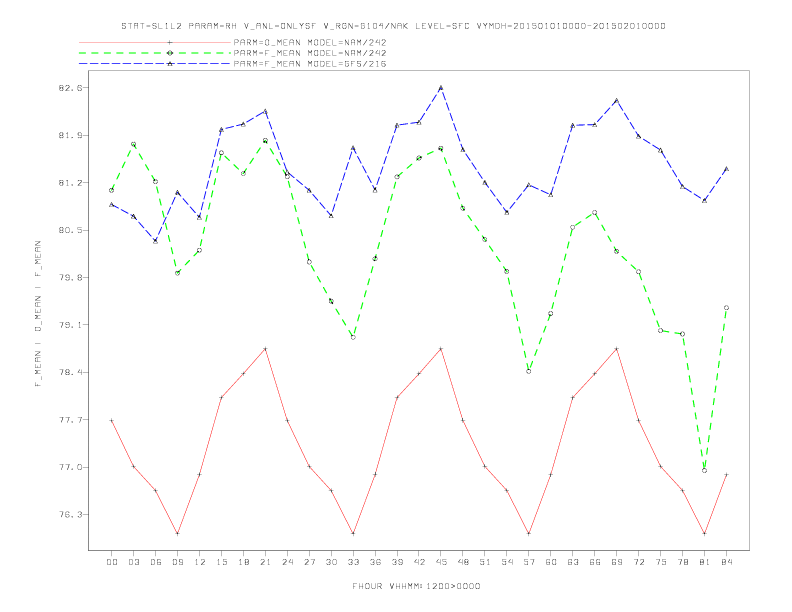Click the green dashed line legend sample
Viewport: 792px width, 612px height.
coord(155,53)
